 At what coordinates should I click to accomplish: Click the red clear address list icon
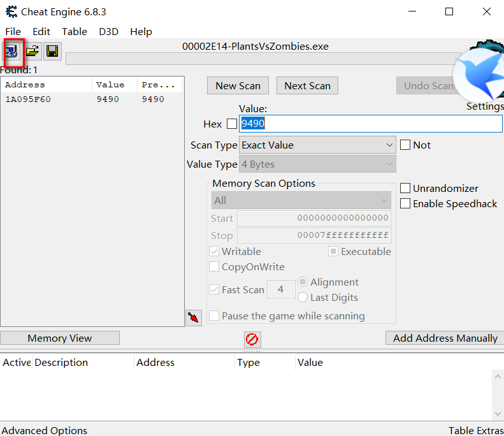(x=252, y=339)
